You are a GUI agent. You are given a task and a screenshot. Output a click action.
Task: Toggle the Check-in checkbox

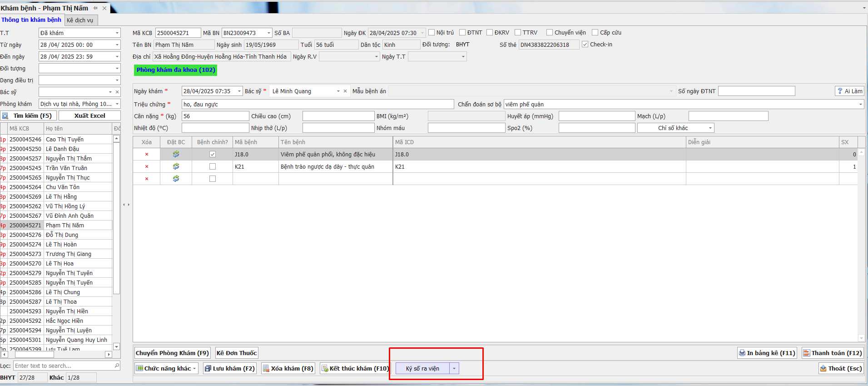click(x=585, y=45)
